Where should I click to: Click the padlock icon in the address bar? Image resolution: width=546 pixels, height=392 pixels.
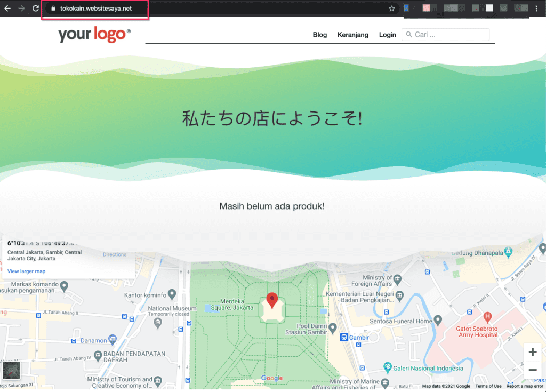click(52, 9)
